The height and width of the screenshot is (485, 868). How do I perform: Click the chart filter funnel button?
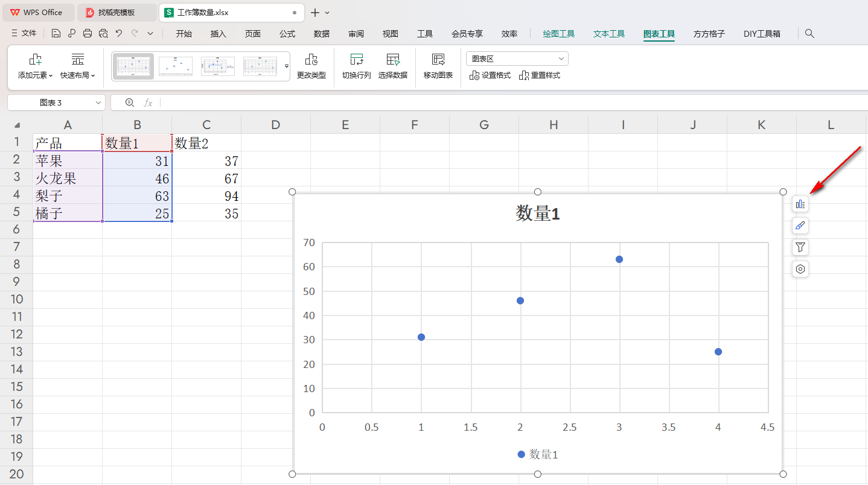(800, 247)
